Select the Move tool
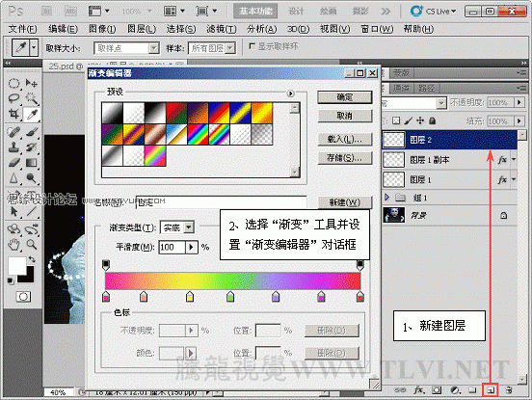This screenshot has height=400, width=532. pyautogui.click(x=32, y=83)
